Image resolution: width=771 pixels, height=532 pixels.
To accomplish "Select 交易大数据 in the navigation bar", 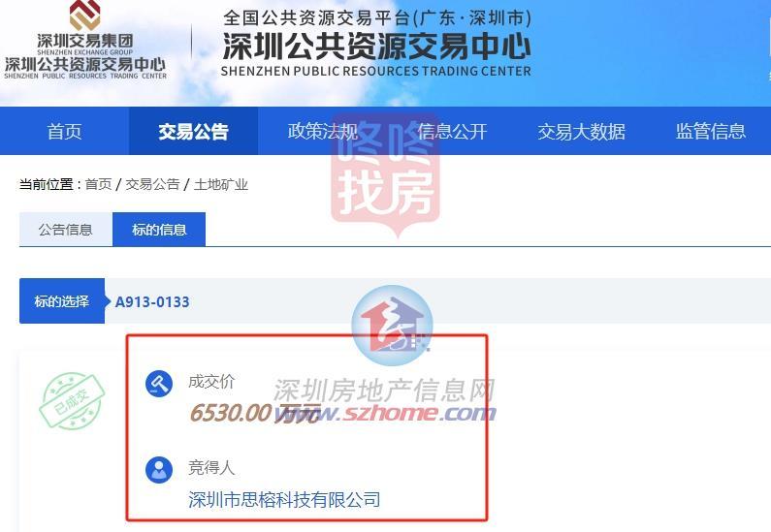I will pos(581,131).
